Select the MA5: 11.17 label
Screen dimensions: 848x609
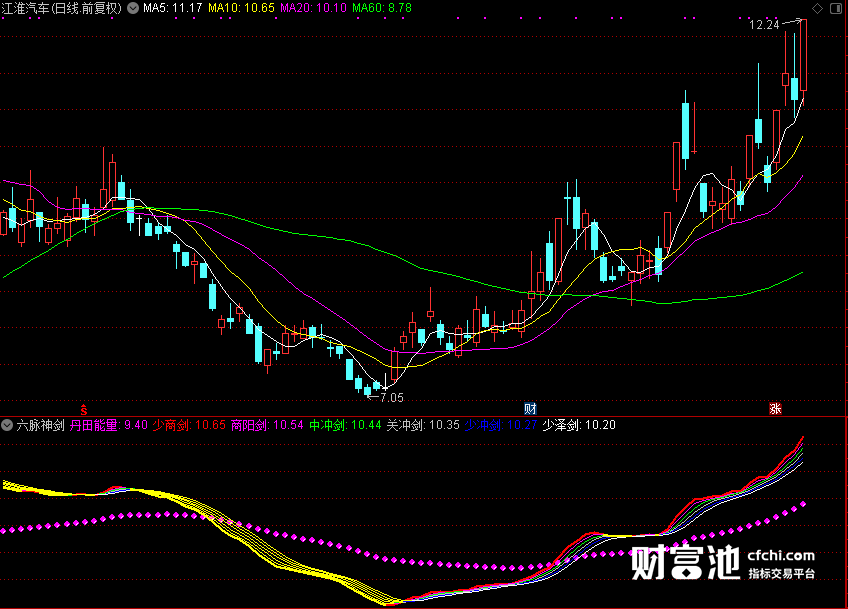pyautogui.click(x=173, y=8)
